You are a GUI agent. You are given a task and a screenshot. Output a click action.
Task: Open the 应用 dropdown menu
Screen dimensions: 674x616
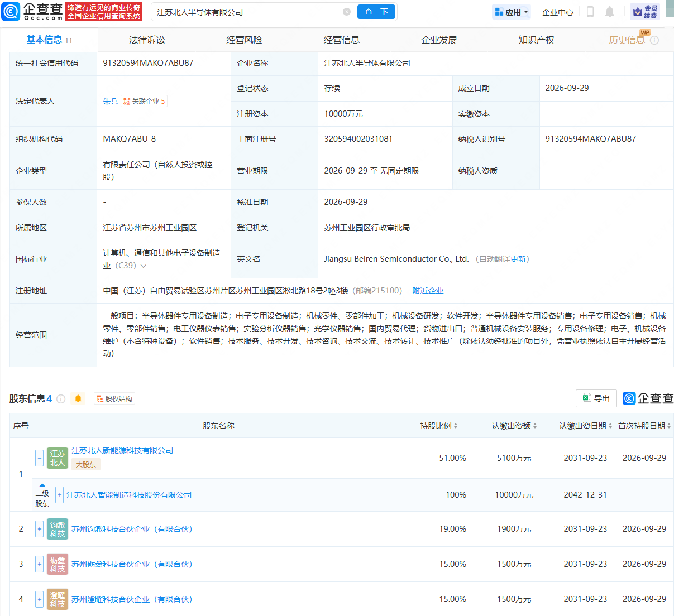[x=512, y=12]
